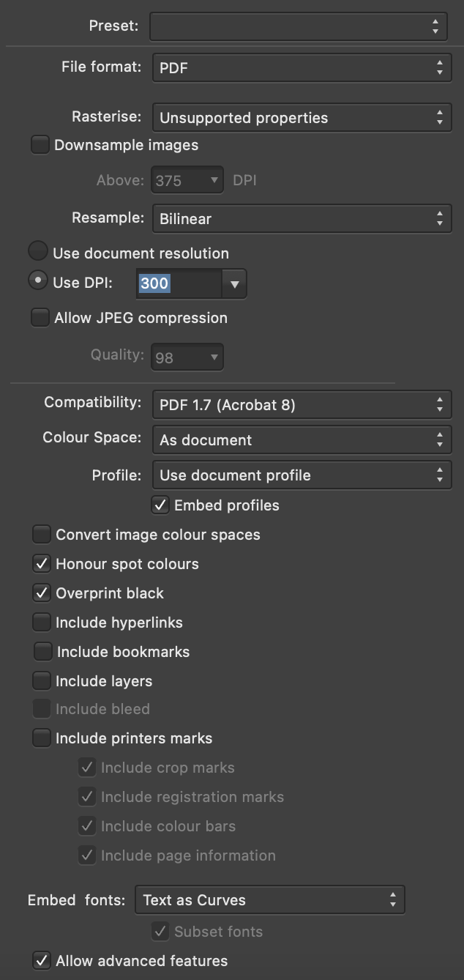Disable the Overprint black checkbox
The width and height of the screenshot is (464, 980).
[42, 593]
